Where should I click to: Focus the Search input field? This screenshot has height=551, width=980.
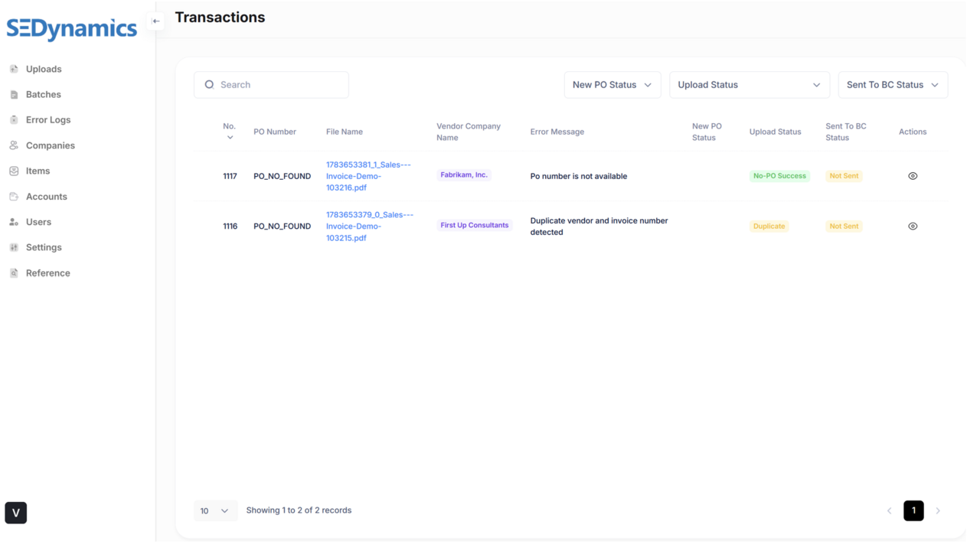(x=271, y=85)
